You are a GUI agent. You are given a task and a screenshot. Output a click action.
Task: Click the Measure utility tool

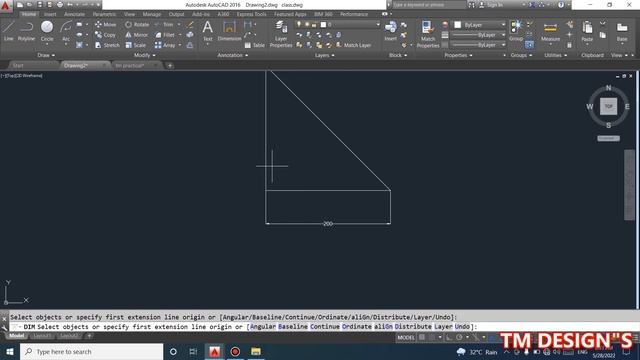point(550,32)
